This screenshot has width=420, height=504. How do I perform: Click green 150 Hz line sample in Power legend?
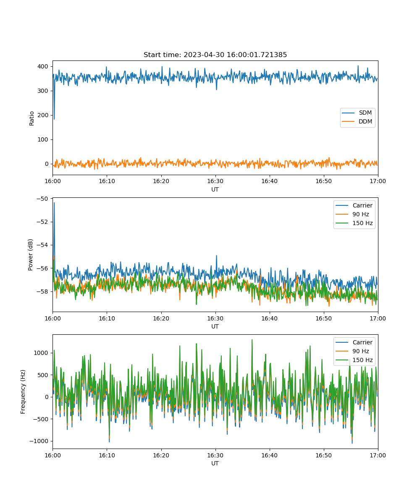click(342, 223)
